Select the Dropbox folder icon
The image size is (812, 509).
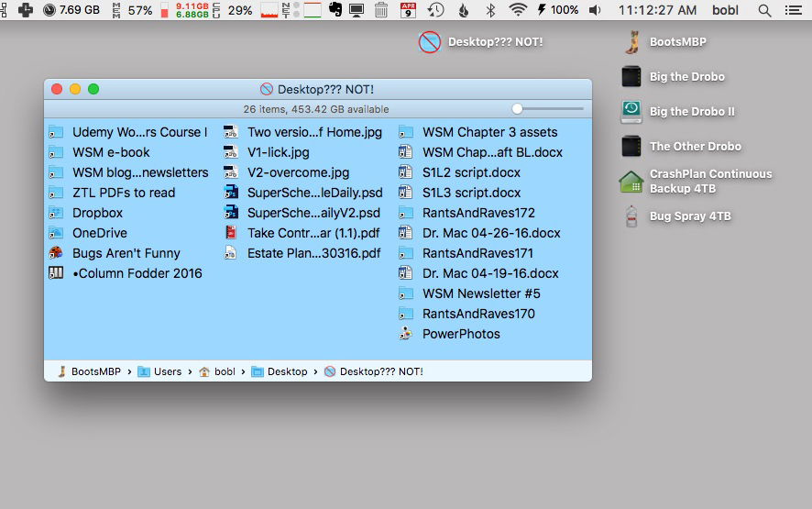point(56,213)
